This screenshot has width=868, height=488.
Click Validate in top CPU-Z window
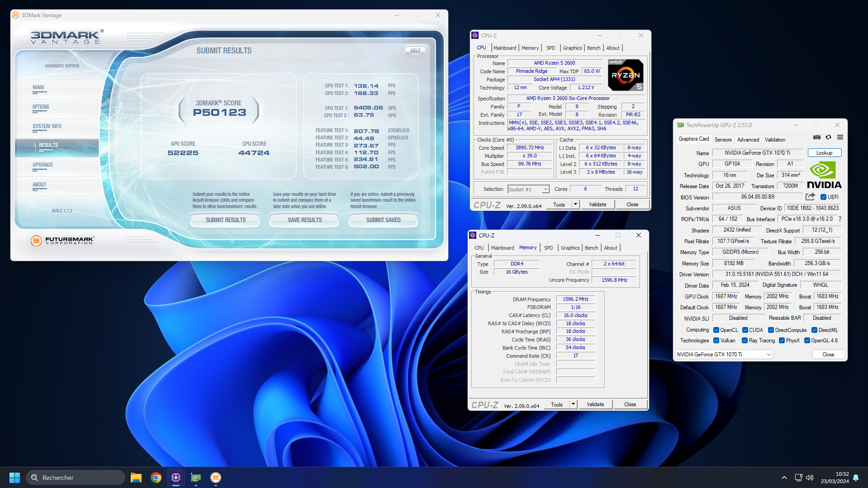pos(598,204)
